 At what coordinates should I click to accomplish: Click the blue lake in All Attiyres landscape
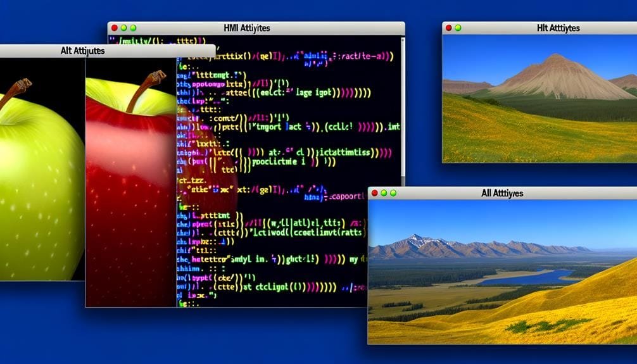click(x=532, y=277)
